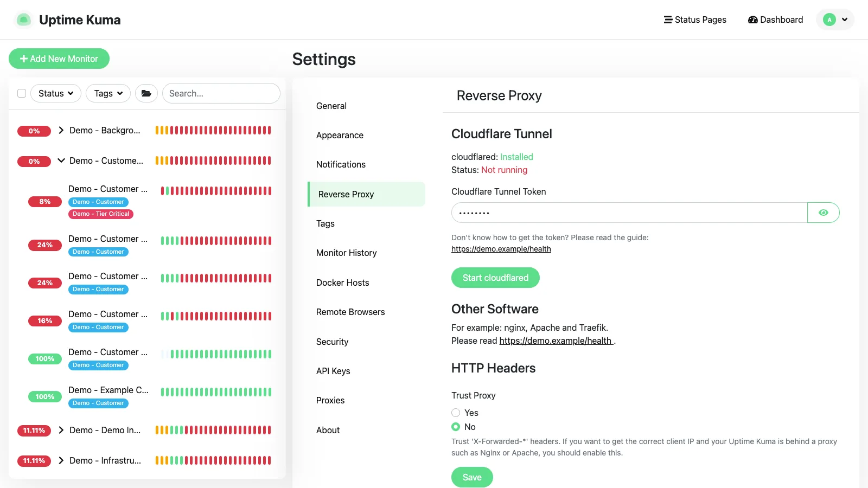Expand the Demo - Demo In... group
This screenshot has height=488, width=868.
pyautogui.click(x=61, y=430)
